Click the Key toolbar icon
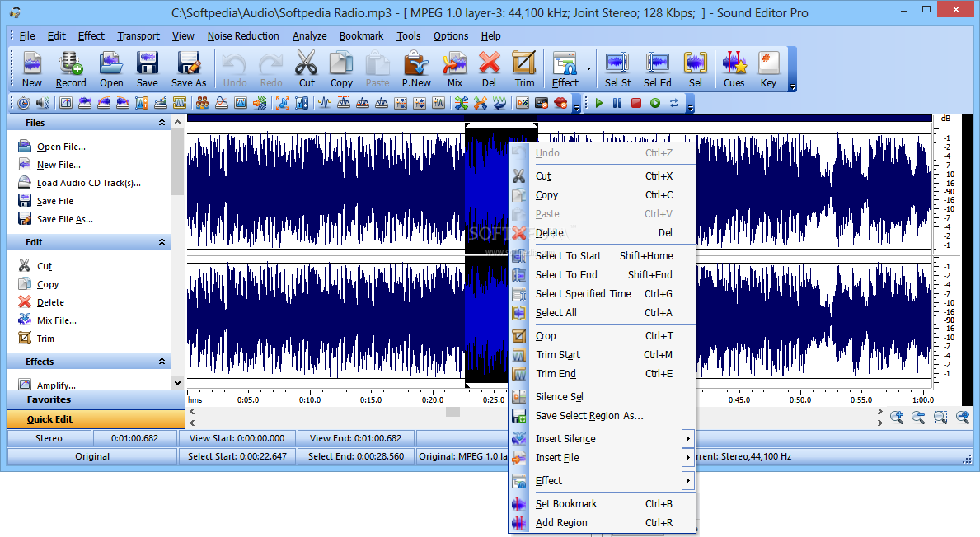The width and height of the screenshot is (980, 537). point(768,69)
